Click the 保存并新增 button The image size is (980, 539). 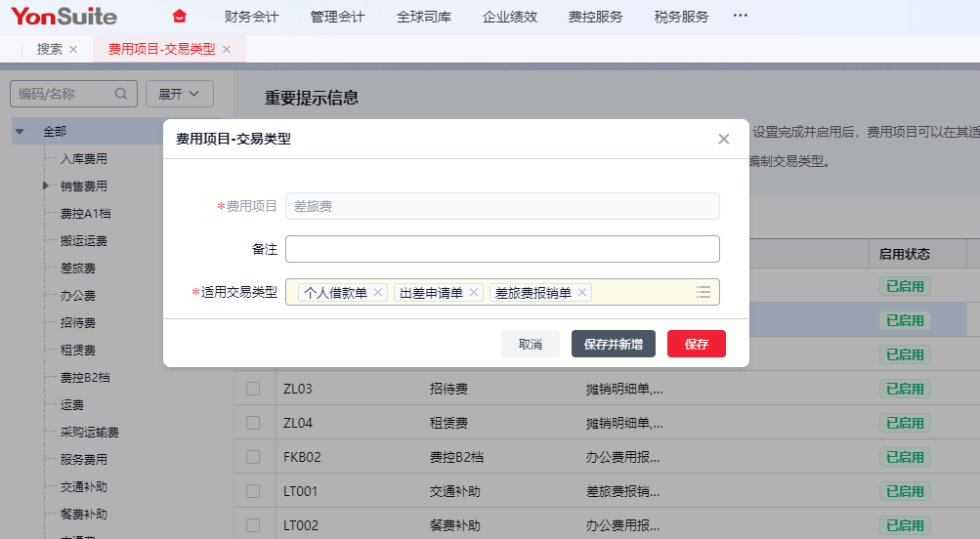pyautogui.click(x=613, y=344)
